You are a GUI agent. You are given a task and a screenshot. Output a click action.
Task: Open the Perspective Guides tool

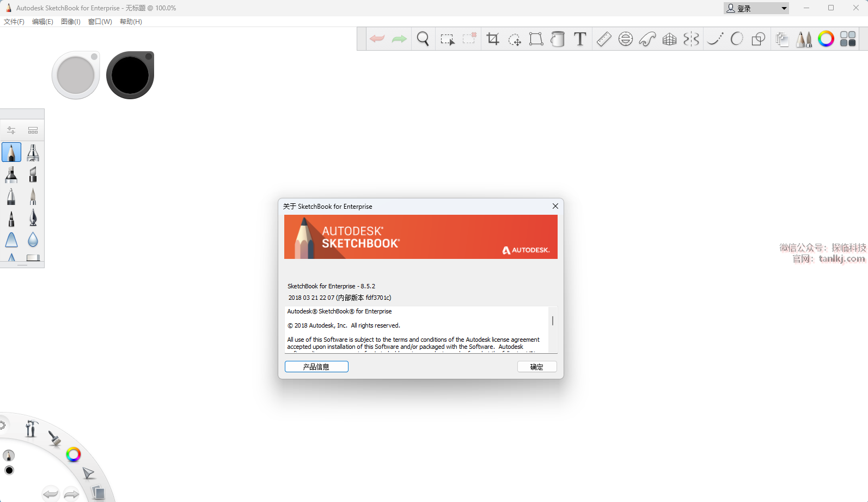(x=670, y=39)
